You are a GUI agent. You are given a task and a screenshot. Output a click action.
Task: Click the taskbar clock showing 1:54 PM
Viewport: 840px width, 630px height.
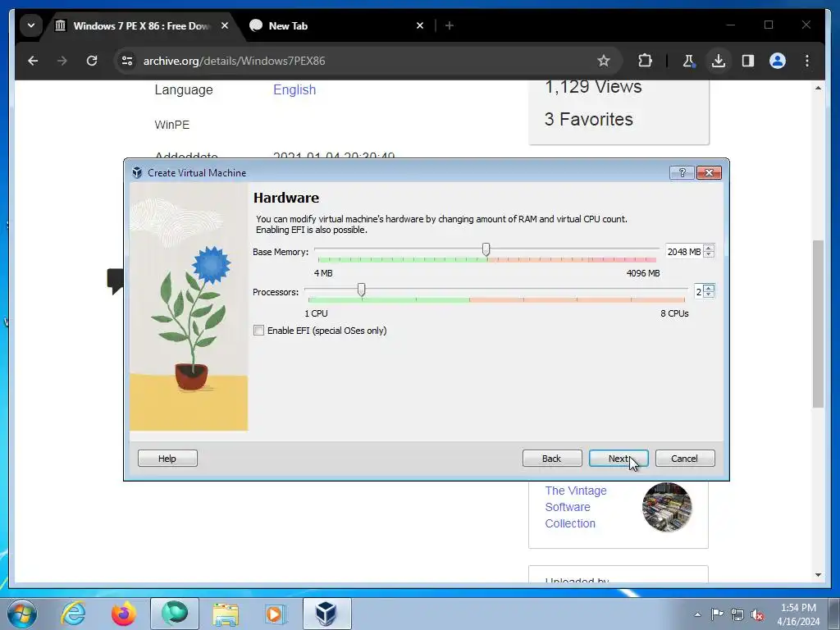click(x=798, y=614)
